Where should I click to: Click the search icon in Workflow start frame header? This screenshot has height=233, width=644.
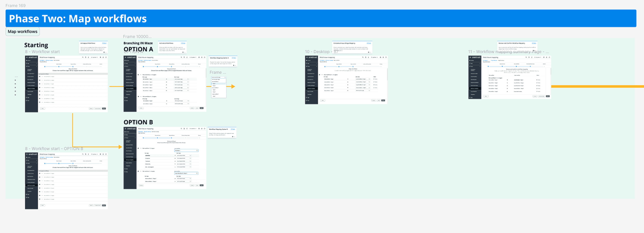pos(83,57)
